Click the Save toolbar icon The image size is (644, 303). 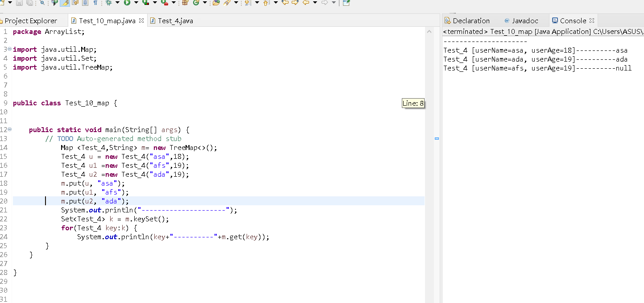[x=19, y=3]
